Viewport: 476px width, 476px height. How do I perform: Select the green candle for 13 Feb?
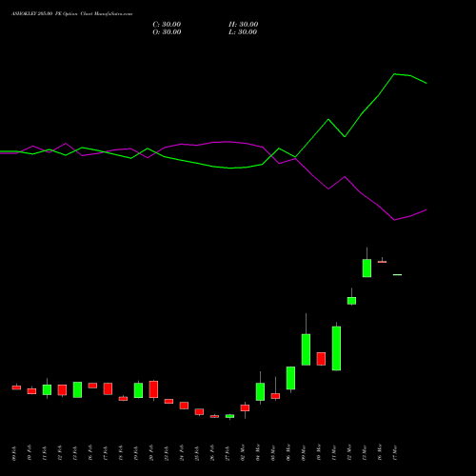tap(77, 389)
